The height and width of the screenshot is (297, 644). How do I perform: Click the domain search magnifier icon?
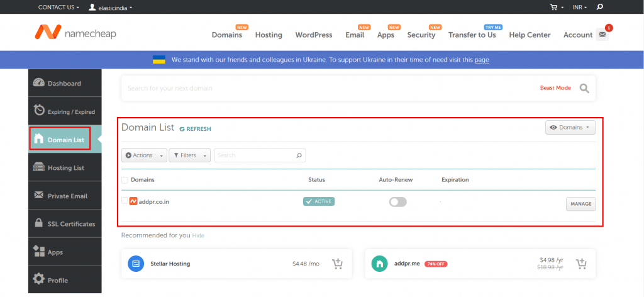click(584, 88)
